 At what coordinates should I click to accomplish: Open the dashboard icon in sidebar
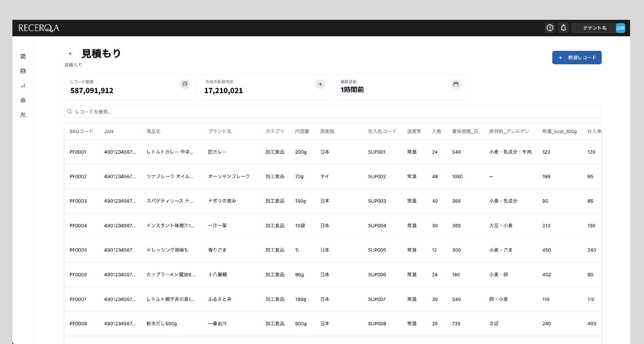point(23,56)
